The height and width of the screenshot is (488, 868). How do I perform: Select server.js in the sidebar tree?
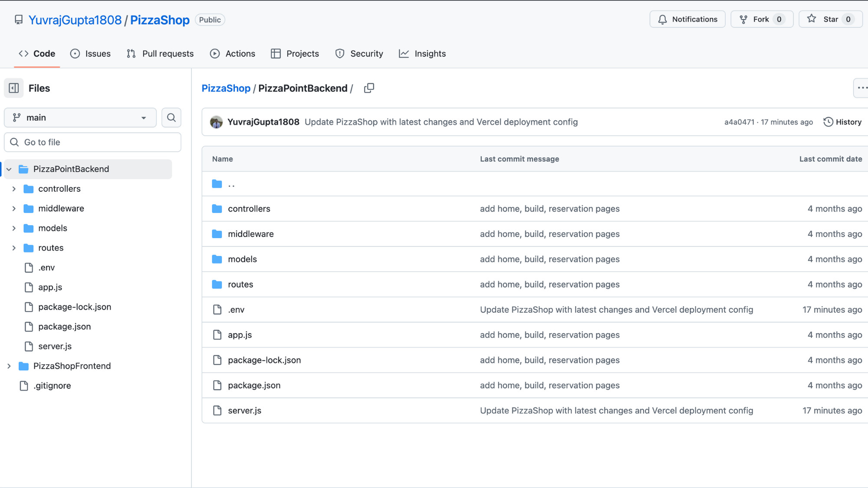[55, 346]
